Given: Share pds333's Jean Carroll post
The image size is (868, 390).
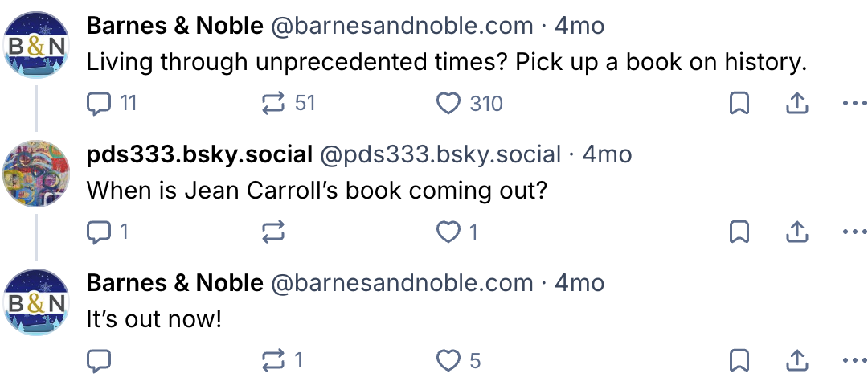Looking at the screenshot, I should point(796,232).
